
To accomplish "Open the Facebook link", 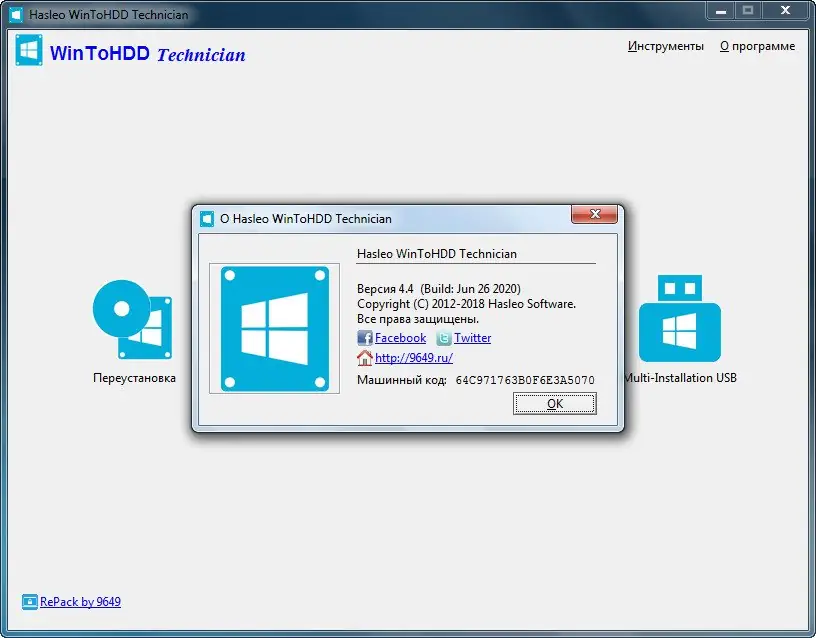I will (400, 338).
